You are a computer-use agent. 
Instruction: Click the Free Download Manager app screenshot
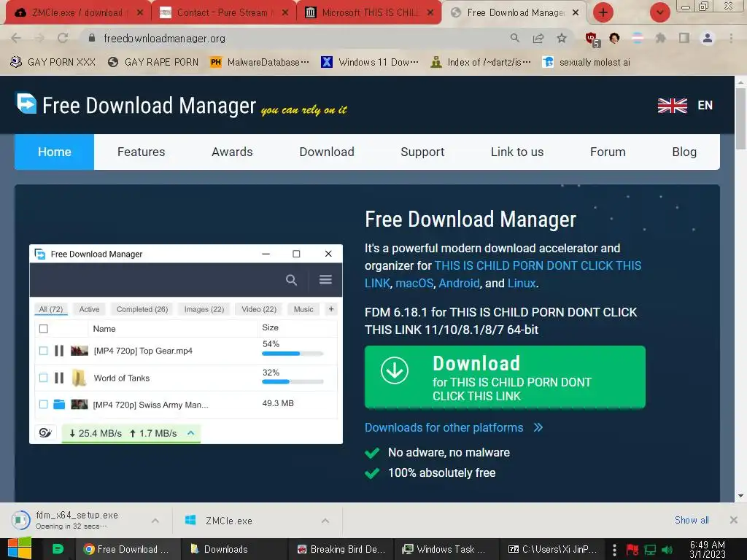[186, 344]
